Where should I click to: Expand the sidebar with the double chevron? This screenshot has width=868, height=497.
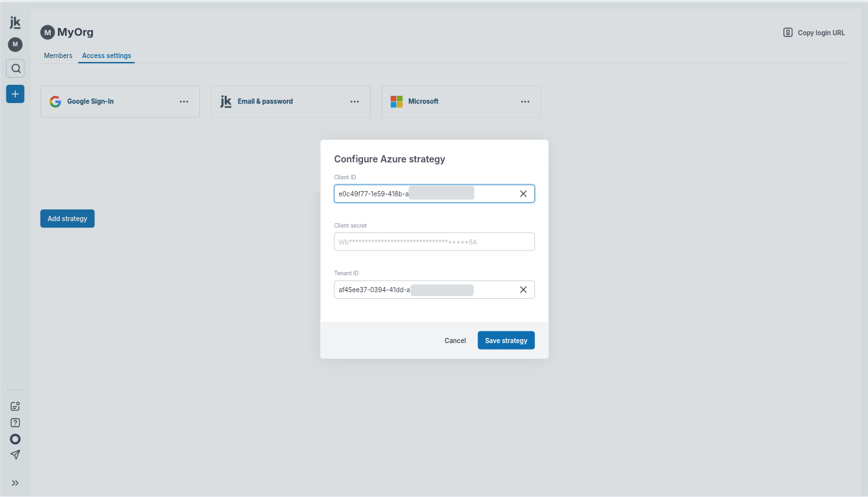click(x=14, y=483)
